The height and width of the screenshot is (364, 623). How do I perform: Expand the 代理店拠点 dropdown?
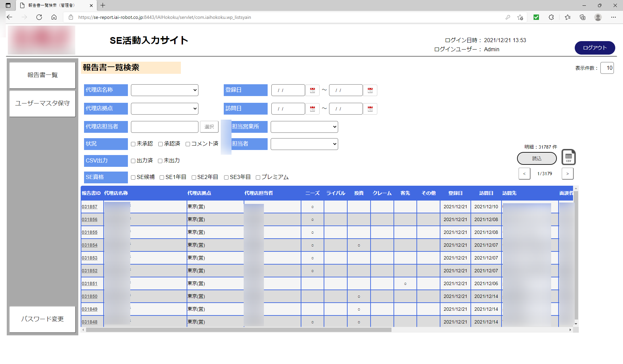(164, 109)
